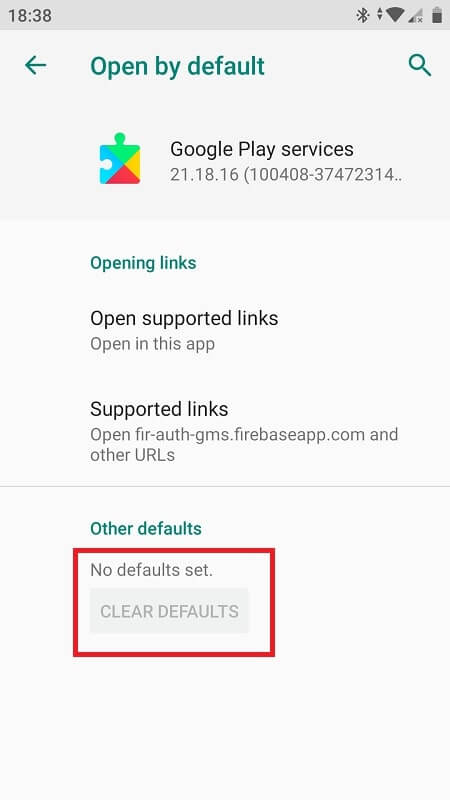The height and width of the screenshot is (800, 450).
Task: Tap the data transfer arrows icon
Action: [380, 15]
